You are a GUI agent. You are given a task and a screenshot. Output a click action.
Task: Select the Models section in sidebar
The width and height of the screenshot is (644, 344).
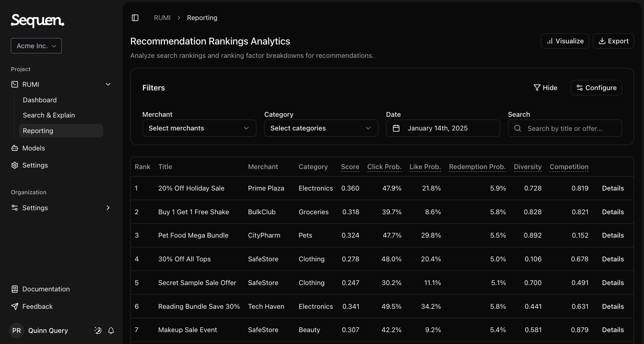[33, 148]
